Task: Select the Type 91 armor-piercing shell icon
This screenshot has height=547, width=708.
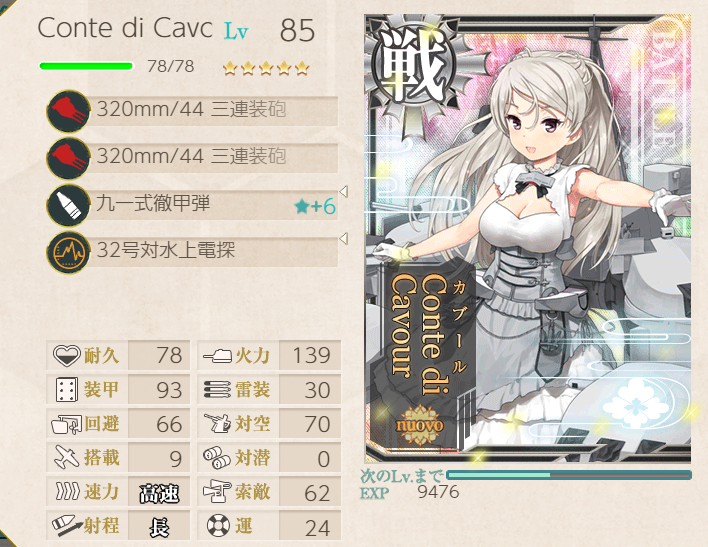Action: (x=68, y=205)
